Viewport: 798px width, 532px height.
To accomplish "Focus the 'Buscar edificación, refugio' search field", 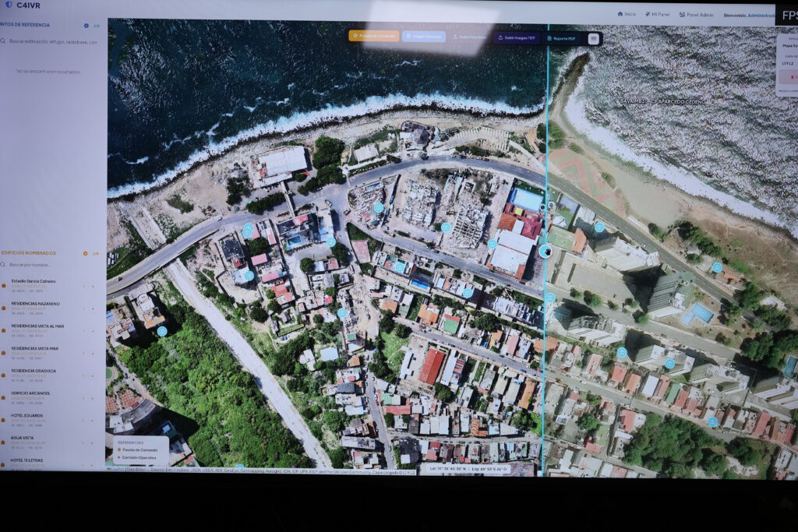I will click(x=51, y=42).
